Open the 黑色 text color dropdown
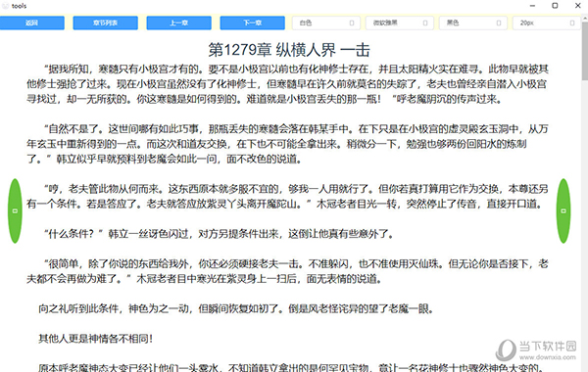Screen dimensions: 588x372 [473, 23]
